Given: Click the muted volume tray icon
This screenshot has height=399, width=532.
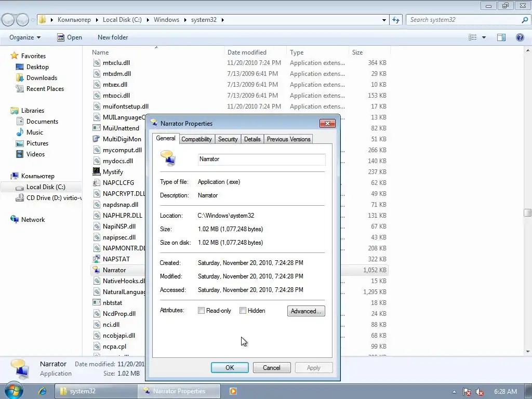Looking at the screenshot, I should 480,392.
